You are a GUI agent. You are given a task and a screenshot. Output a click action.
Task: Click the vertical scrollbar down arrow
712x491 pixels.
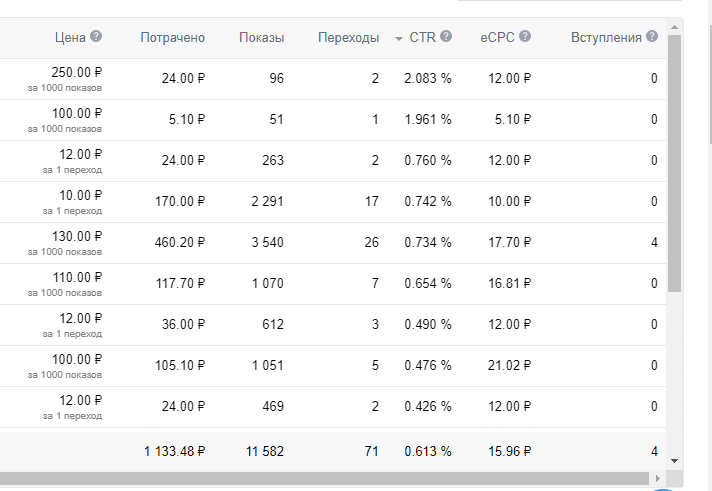[x=674, y=460]
